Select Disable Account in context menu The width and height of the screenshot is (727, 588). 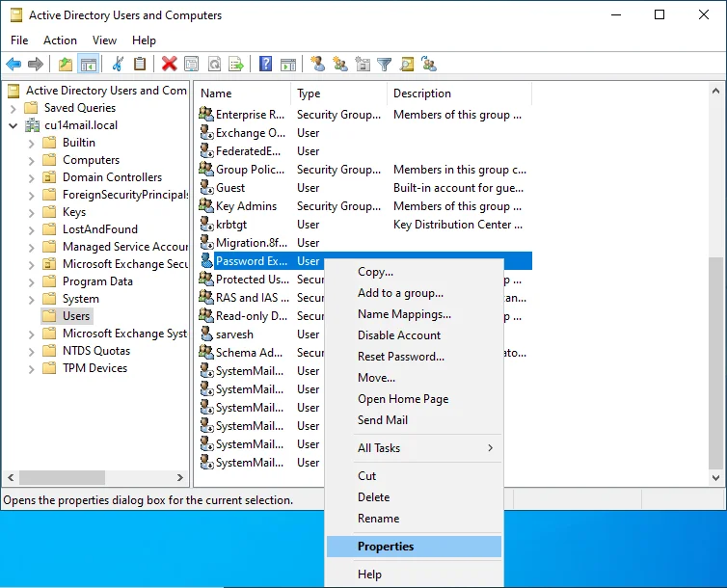[x=414, y=335]
